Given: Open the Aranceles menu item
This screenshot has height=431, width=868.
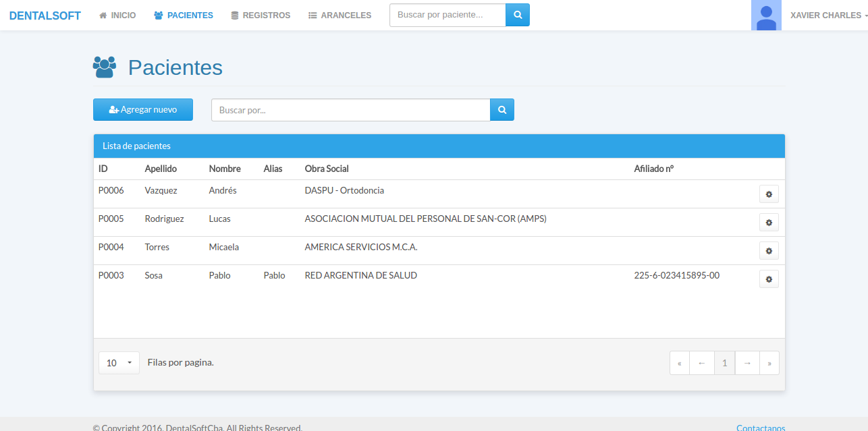Looking at the screenshot, I should tap(340, 16).
